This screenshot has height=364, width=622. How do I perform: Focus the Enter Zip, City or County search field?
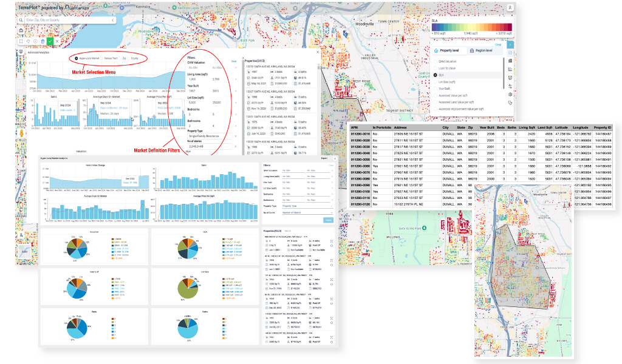(x=67, y=20)
